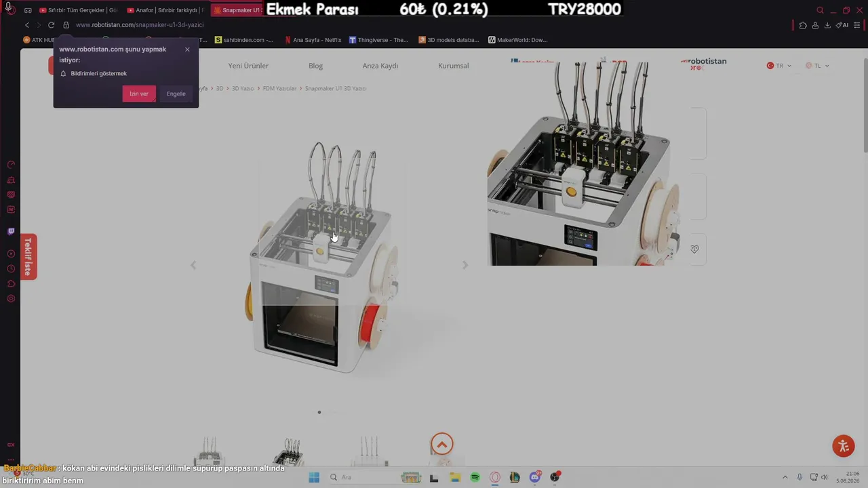Image resolution: width=868 pixels, height=488 pixels.
Task: Open the browser easy setup menu icon
Action: coord(857,25)
